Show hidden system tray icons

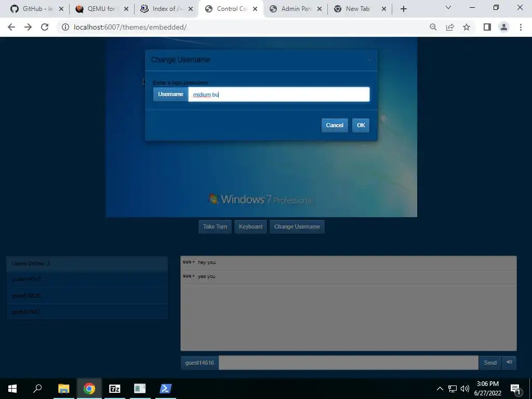tap(440, 389)
